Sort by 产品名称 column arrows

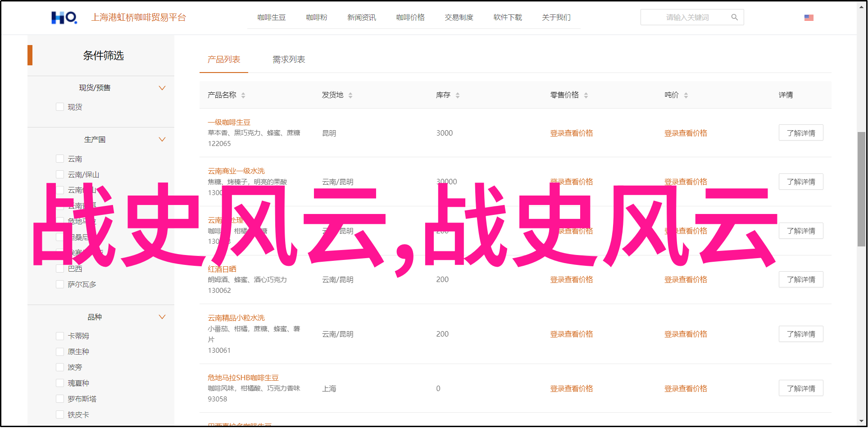click(243, 95)
